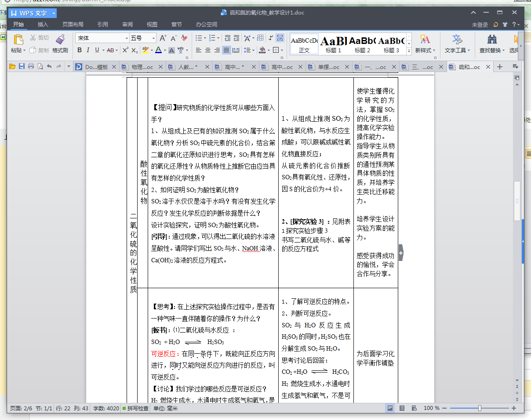This screenshot has height=420, width=531.
Task: Click the 未登录 login link
Action: click(x=480, y=25)
